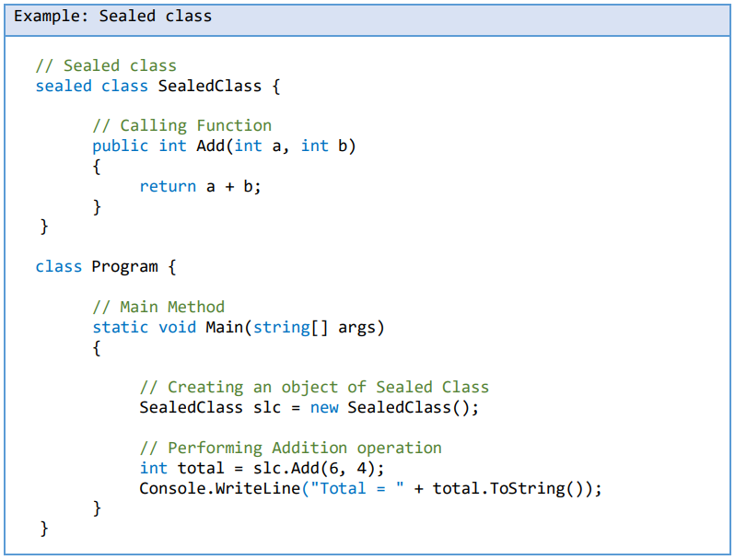
Task: Click the Add method name in its declaration
Action: [x=210, y=146]
